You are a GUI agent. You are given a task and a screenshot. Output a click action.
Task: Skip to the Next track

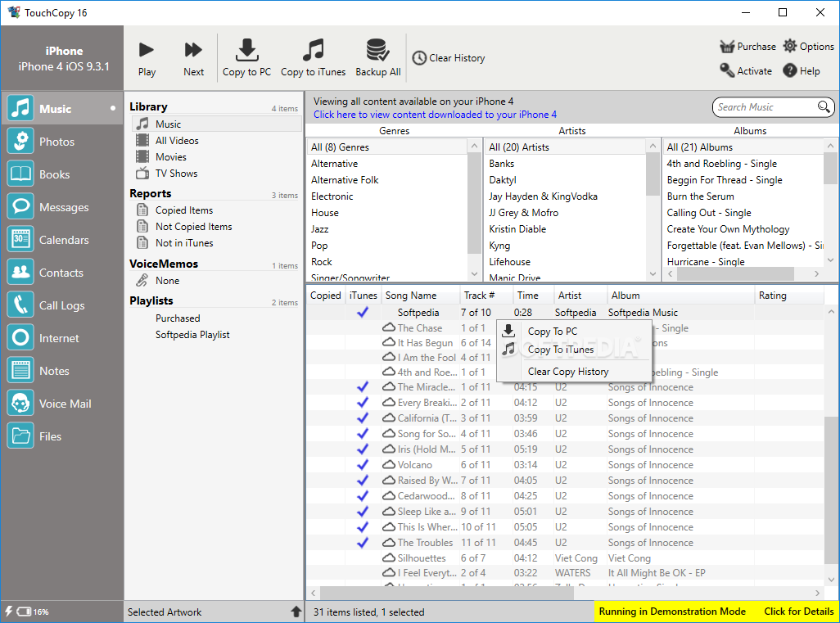tap(193, 58)
